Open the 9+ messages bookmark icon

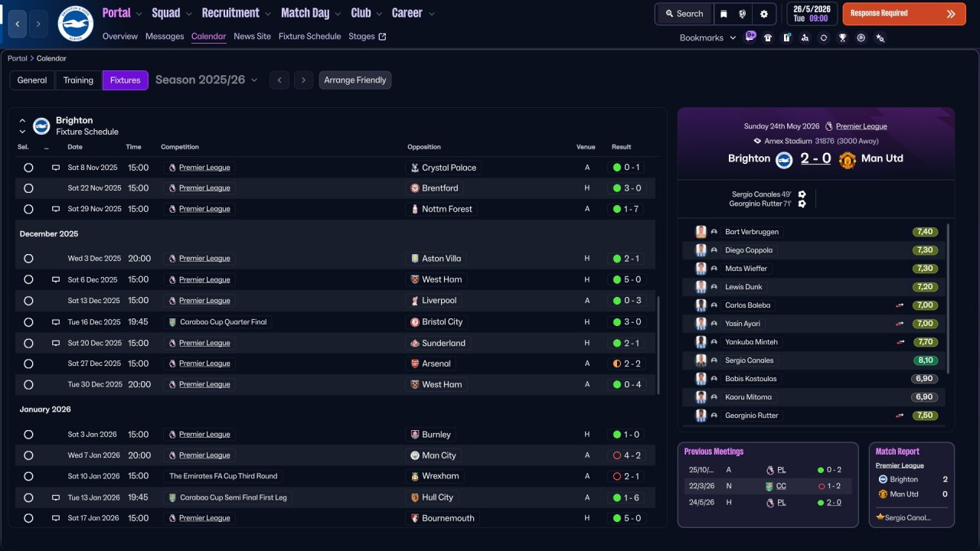[750, 37]
